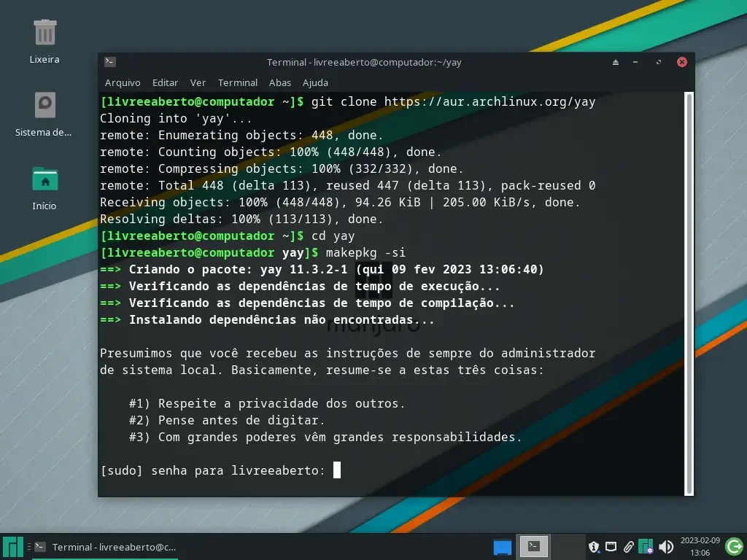The height and width of the screenshot is (560, 747).
Task: Click the 'Resolving deltas: 100%' line
Action: pyautogui.click(x=241, y=219)
